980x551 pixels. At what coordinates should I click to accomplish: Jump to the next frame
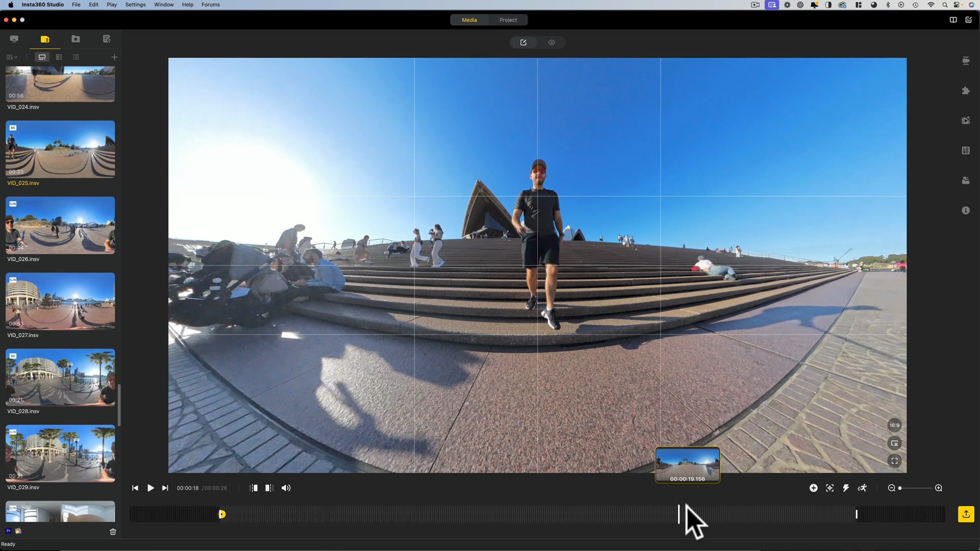(165, 488)
